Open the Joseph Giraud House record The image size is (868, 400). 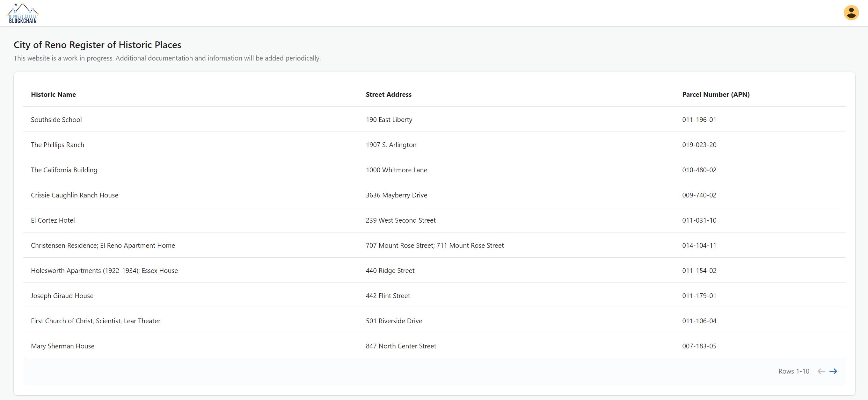click(x=62, y=296)
